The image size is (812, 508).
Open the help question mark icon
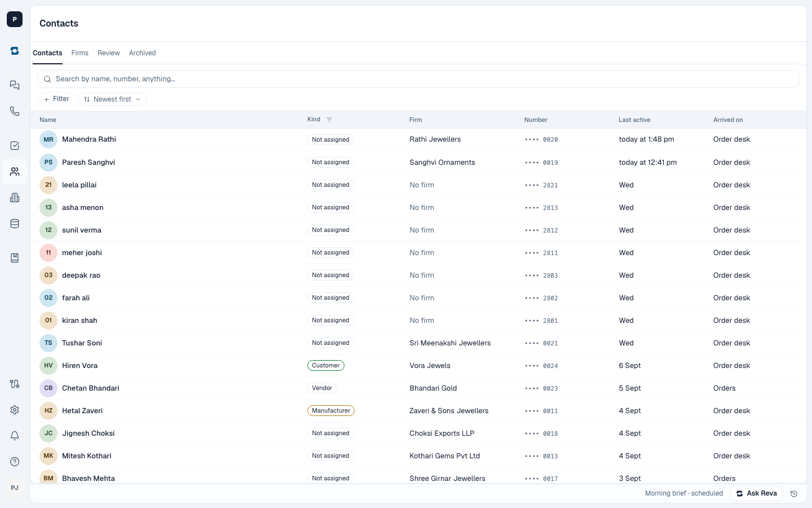(15, 462)
